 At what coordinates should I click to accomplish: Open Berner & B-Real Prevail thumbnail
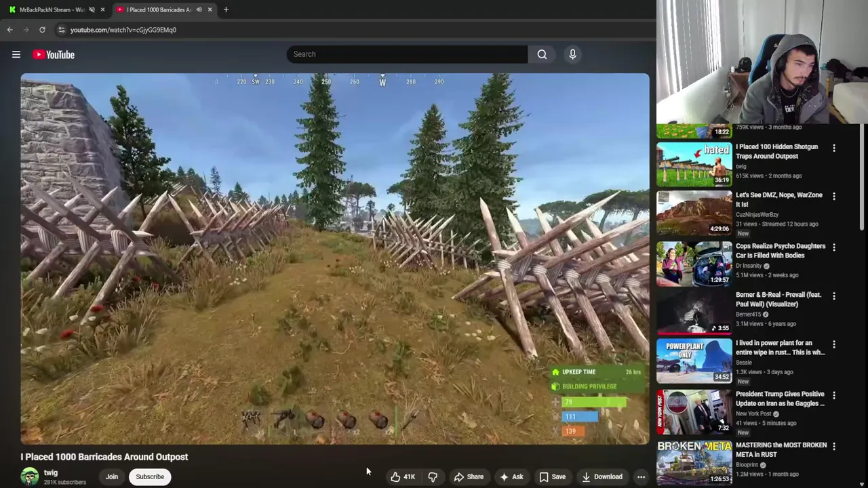click(694, 312)
